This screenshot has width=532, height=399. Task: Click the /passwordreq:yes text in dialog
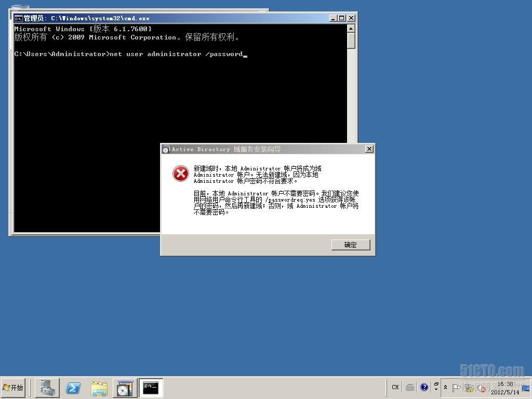290,200
